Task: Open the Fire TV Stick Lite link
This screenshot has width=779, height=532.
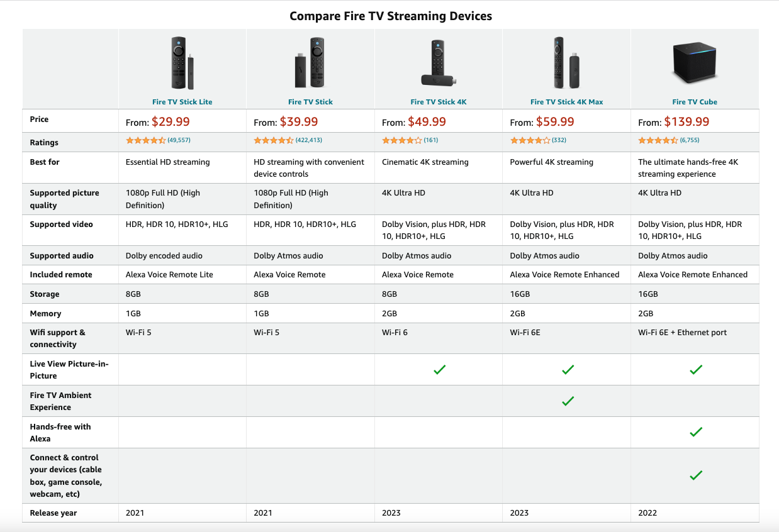Action: [182, 102]
